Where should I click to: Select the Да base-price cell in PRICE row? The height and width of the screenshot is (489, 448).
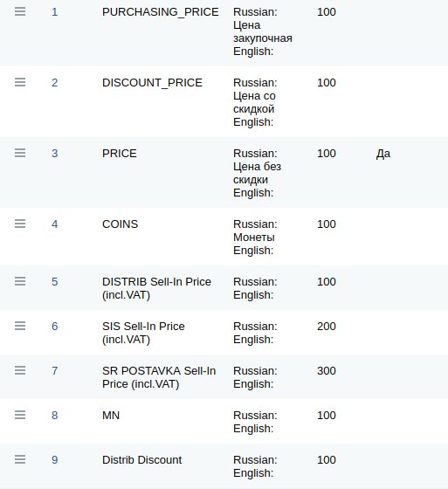(x=383, y=154)
